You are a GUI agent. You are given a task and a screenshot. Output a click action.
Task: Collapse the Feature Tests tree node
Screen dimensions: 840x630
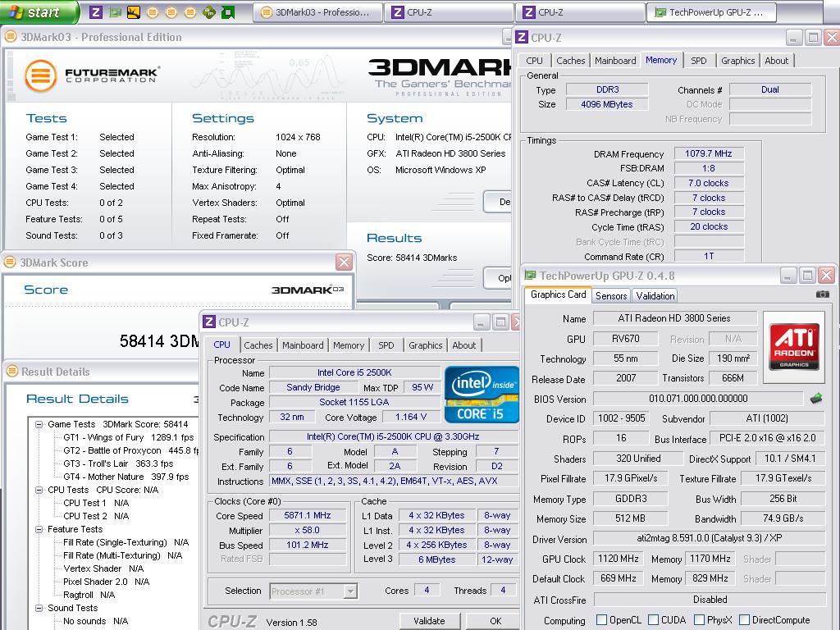39,529
